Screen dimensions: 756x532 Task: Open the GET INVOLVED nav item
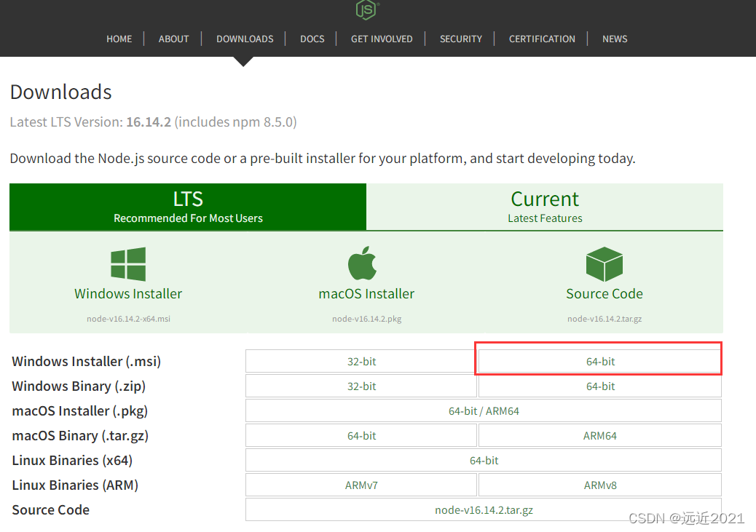point(382,39)
